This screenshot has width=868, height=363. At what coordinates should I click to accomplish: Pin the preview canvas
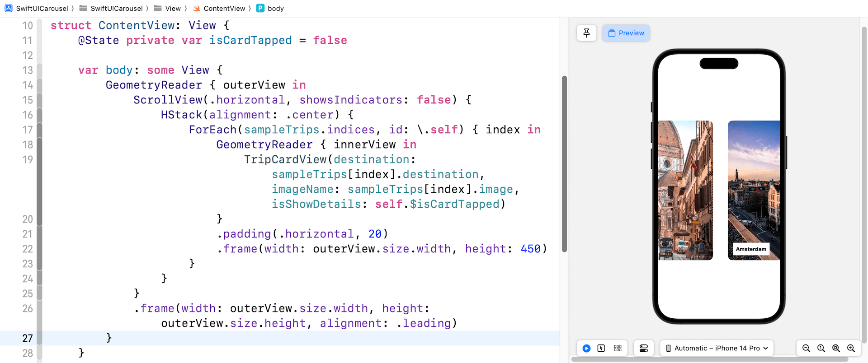coord(586,33)
